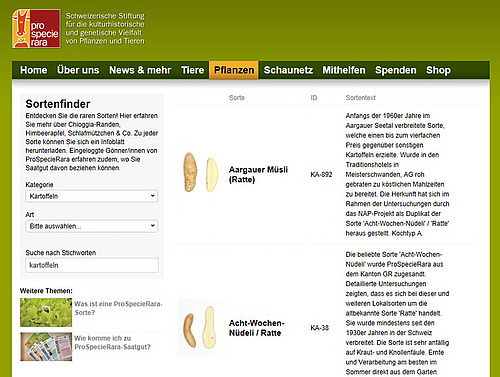Open the Home menu item

[x=34, y=70]
